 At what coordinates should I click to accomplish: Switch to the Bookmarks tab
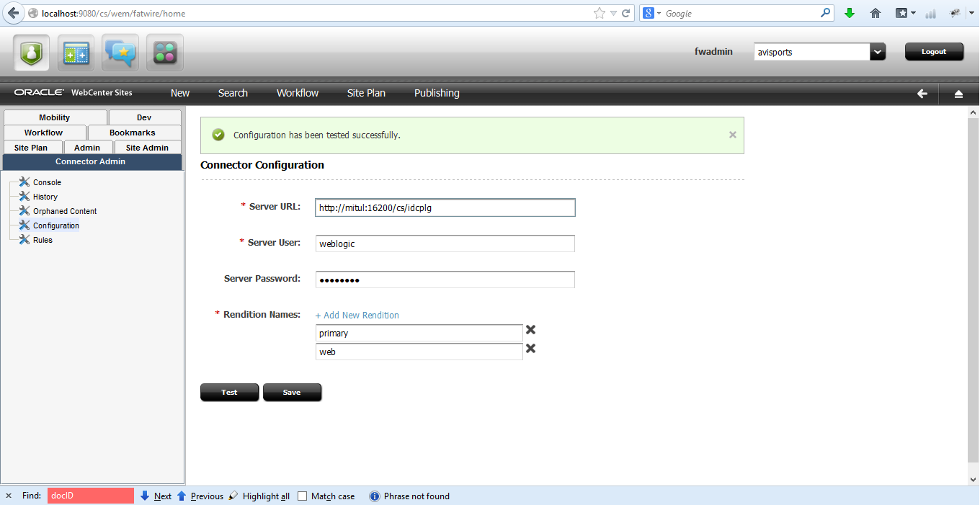tap(134, 132)
